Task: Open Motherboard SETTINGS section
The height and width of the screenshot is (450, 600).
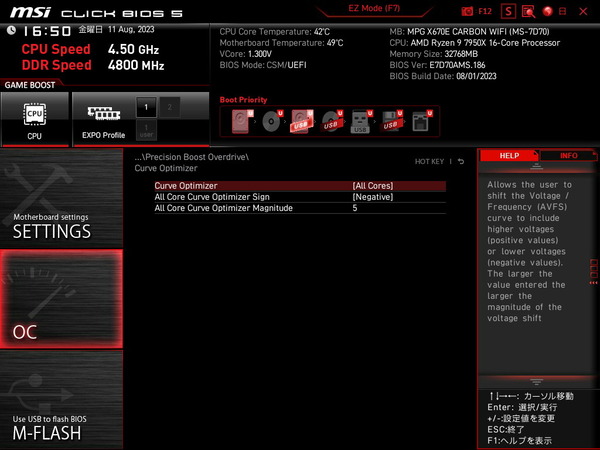Action: tap(61, 198)
